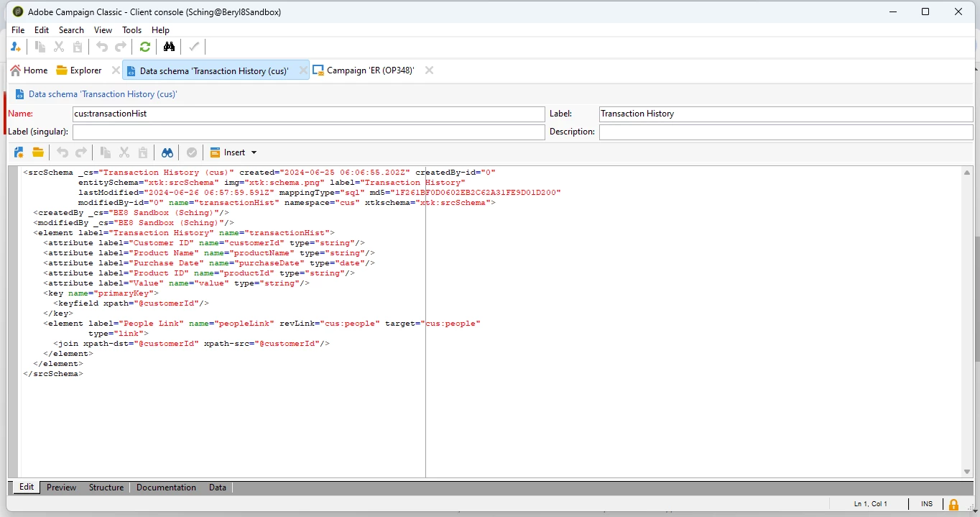Click Copy in the top main toolbar
The image size is (980, 517).
pyautogui.click(x=40, y=47)
